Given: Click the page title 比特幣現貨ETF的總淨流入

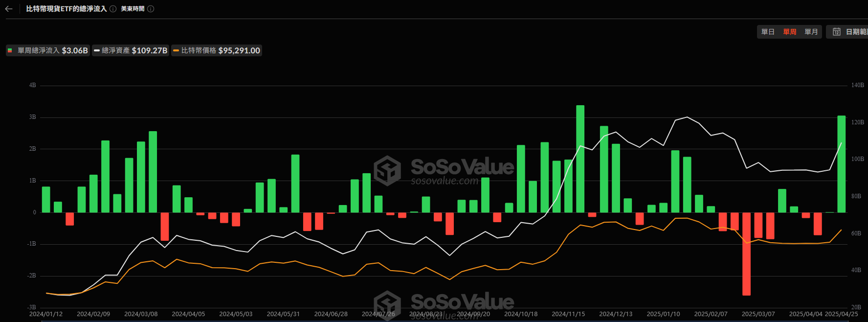Looking at the screenshot, I should click(66, 9).
